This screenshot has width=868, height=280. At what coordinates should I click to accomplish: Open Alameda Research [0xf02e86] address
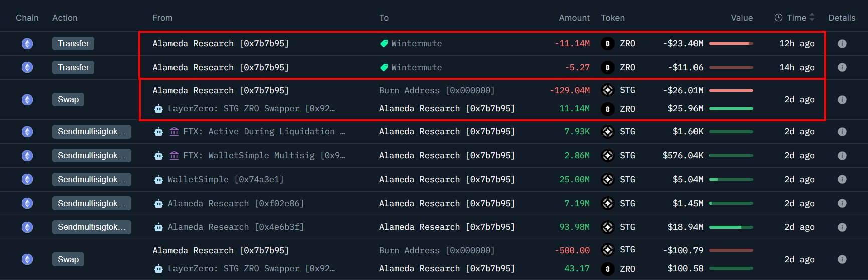[x=236, y=203]
